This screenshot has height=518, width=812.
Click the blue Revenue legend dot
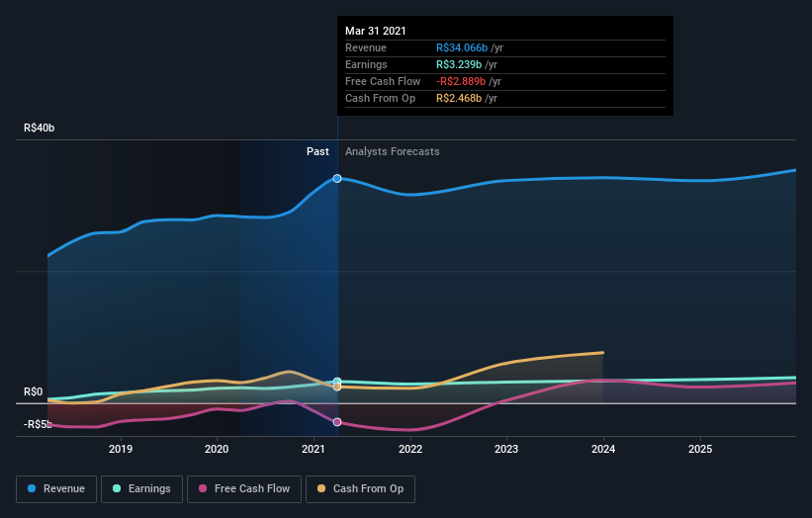tap(32, 488)
